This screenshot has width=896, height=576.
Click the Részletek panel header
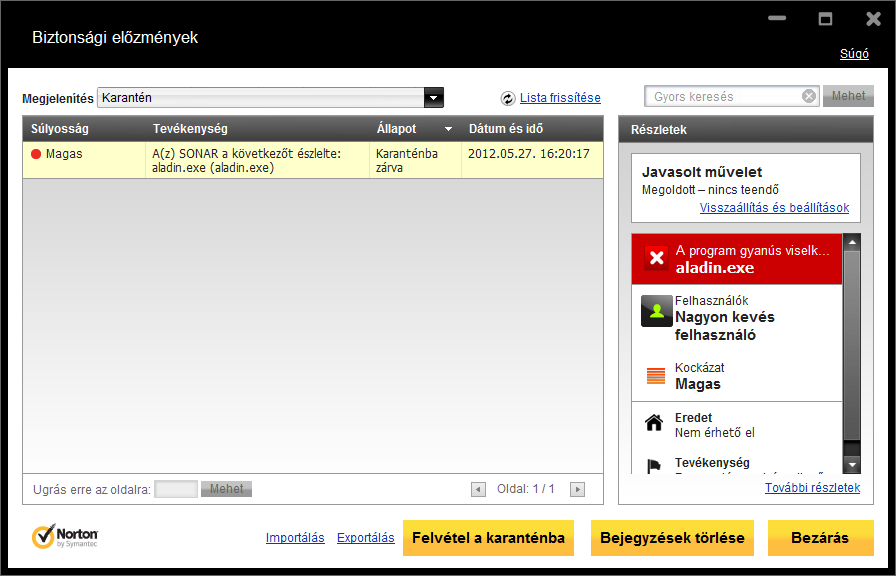tap(746, 130)
